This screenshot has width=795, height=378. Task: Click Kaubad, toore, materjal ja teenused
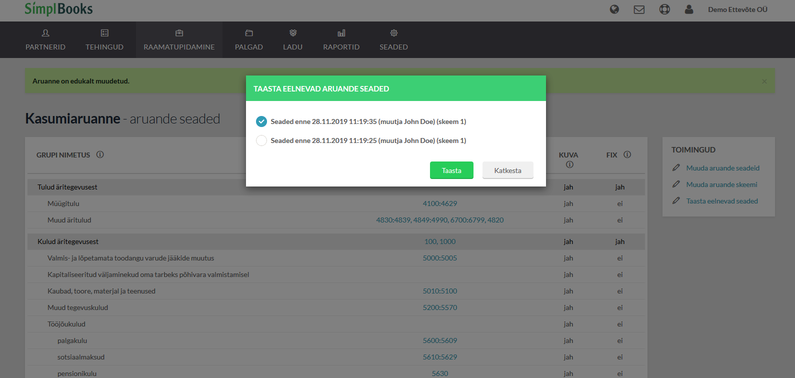101,291
